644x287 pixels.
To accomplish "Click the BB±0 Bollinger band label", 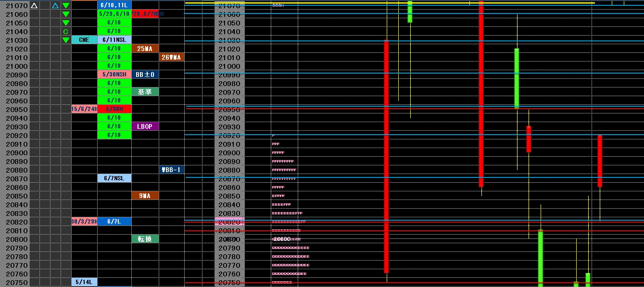I will coord(145,75).
